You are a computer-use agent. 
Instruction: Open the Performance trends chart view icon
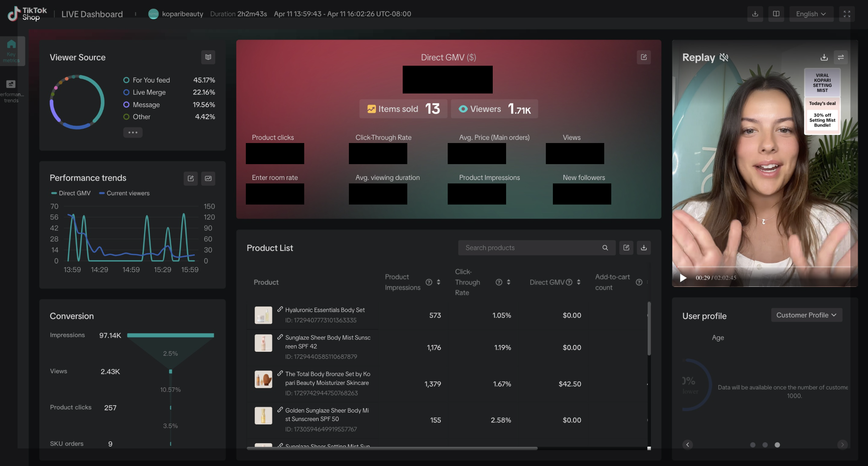(208, 178)
